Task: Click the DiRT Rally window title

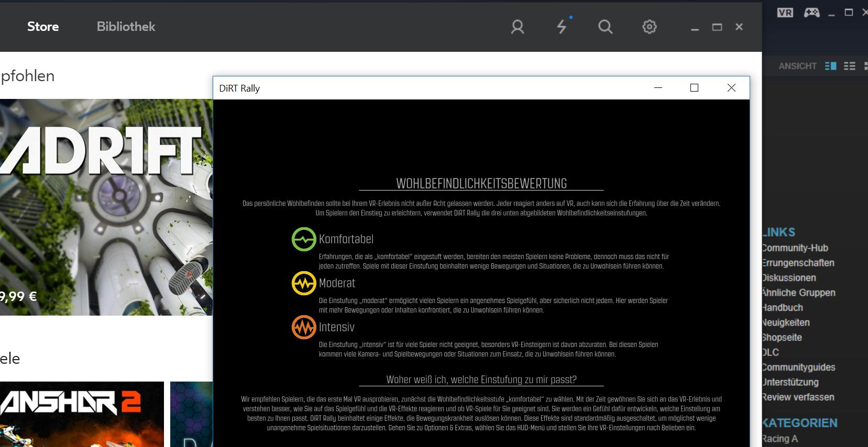Action: 239,88
